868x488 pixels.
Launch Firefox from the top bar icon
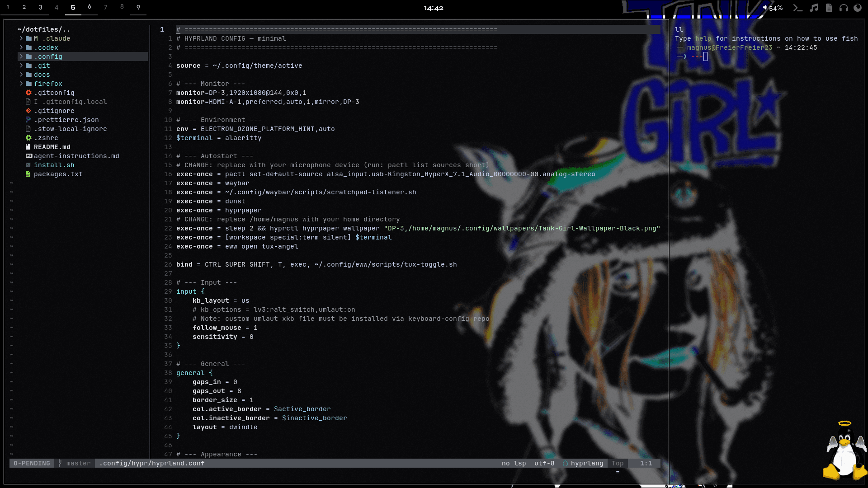[x=858, y=8]
